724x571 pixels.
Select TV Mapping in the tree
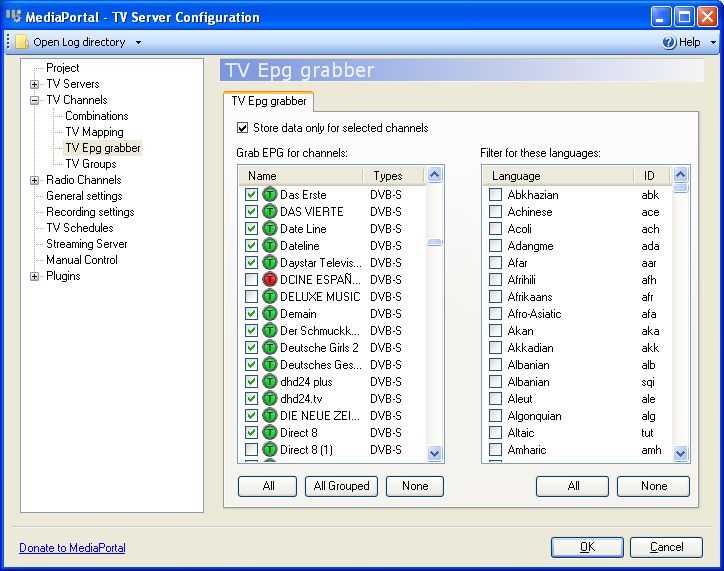(x=94, y=132)
